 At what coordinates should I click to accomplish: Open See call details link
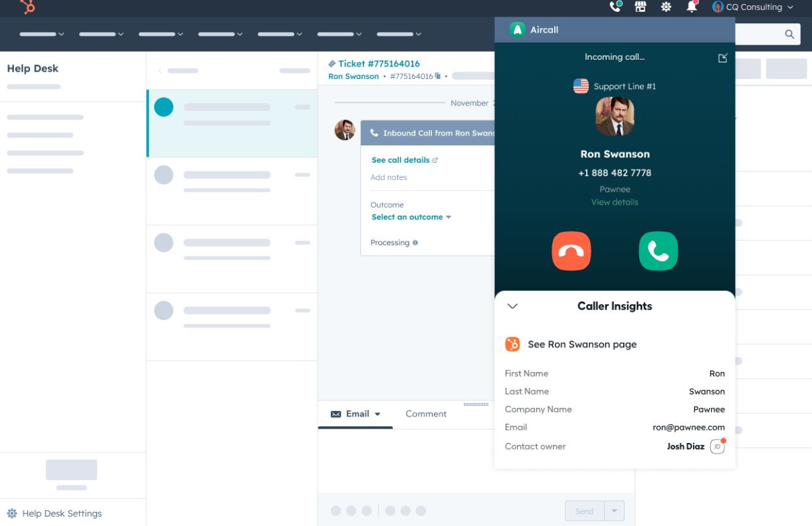pyautogui.click(x=405, y=160)
